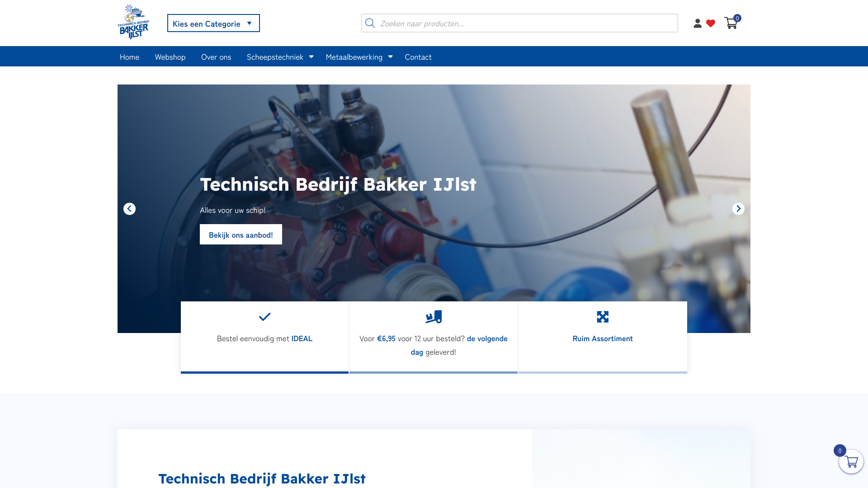Open the Metaalbewerking menu item

(x=354, y=57)
